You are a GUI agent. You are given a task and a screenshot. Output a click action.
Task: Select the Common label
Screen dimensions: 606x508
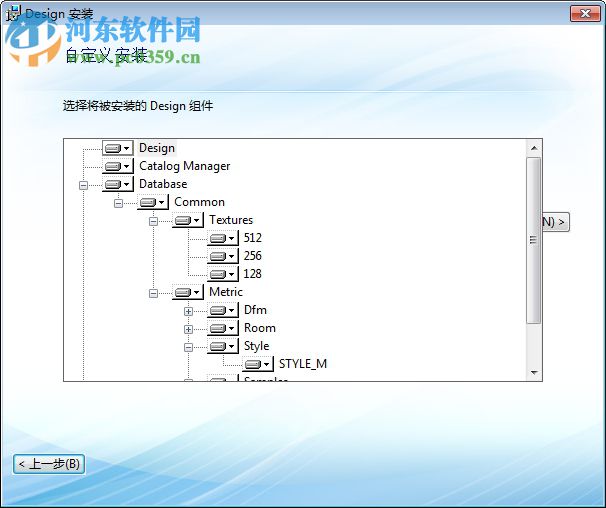[x=199, y=202]
